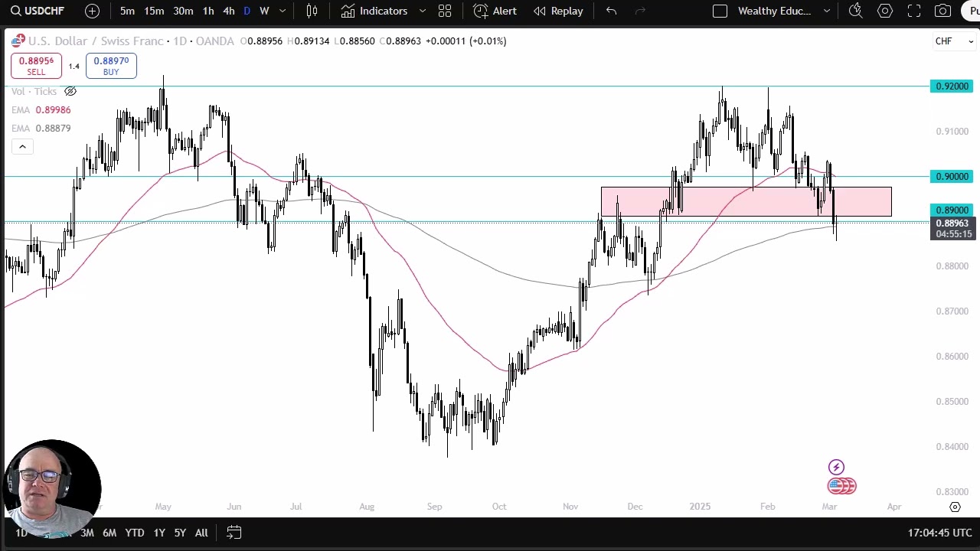This screenshot has height=551, width=980.
Task: Switch to the YTD date range
Action: (x=135, y=533)
